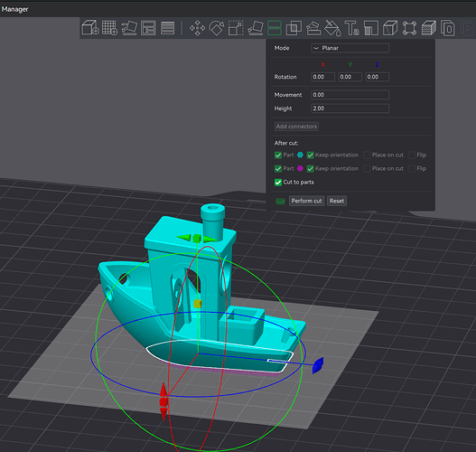The height and width of the screenshot is (452, 476).
Task: Select the Rotate tool
Action: point(217,28)
